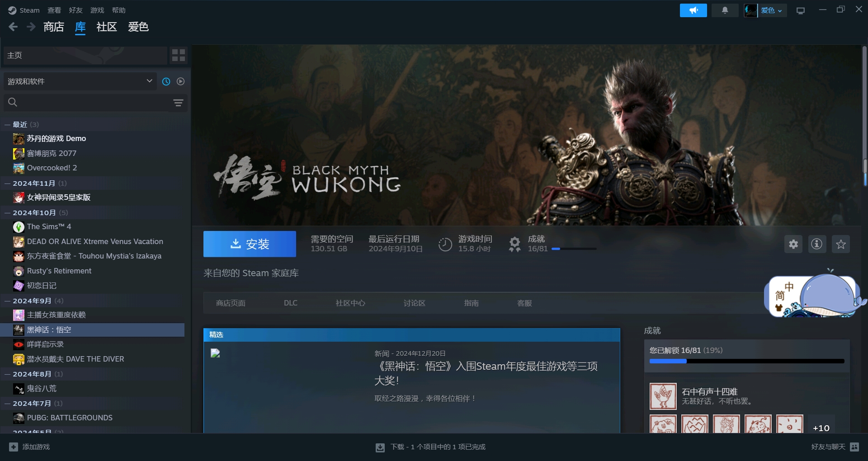Click the library search field
Viewport: 868px width, 461px height.
[86, 103]
